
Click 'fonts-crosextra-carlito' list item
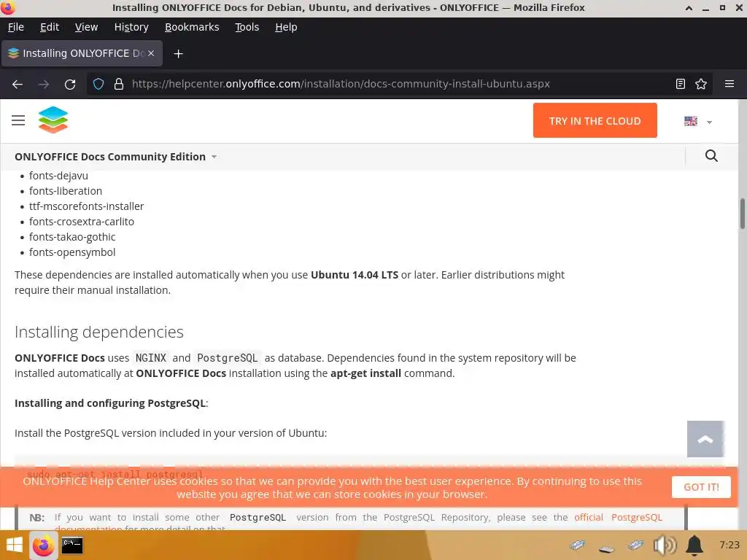pos(82,222)
